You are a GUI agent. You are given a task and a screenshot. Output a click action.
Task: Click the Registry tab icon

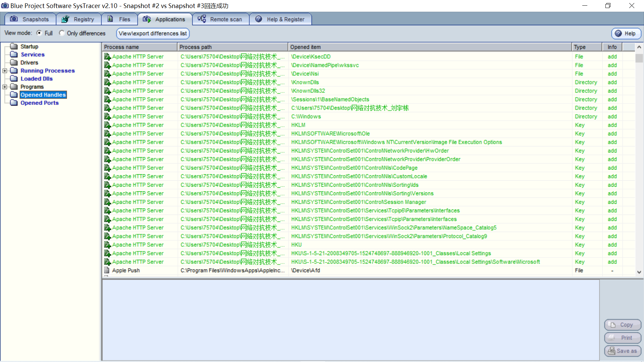click(65, 19)
